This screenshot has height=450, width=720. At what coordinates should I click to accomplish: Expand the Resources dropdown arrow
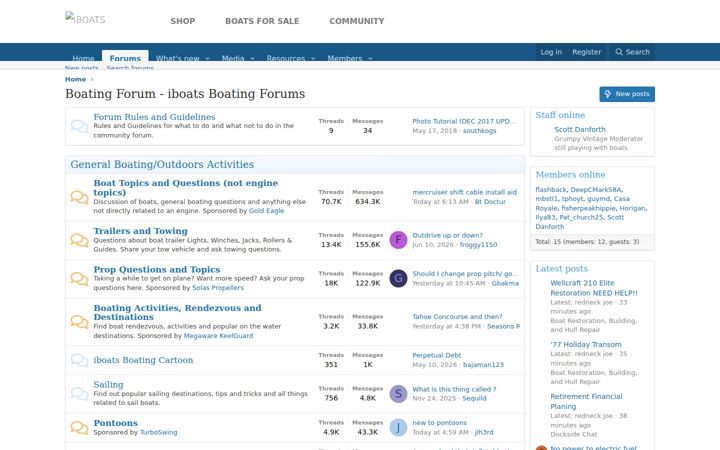coord(313,58)
